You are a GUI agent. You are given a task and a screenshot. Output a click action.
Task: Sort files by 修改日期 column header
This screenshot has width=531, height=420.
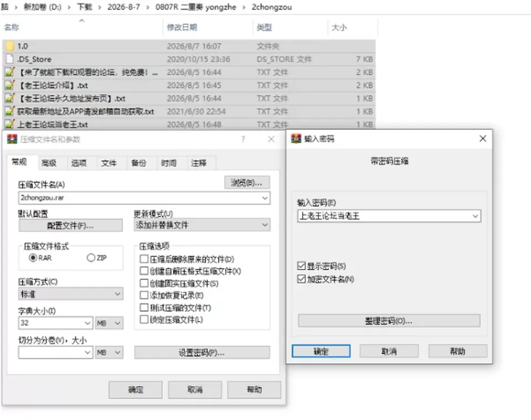tap(182, 28)
